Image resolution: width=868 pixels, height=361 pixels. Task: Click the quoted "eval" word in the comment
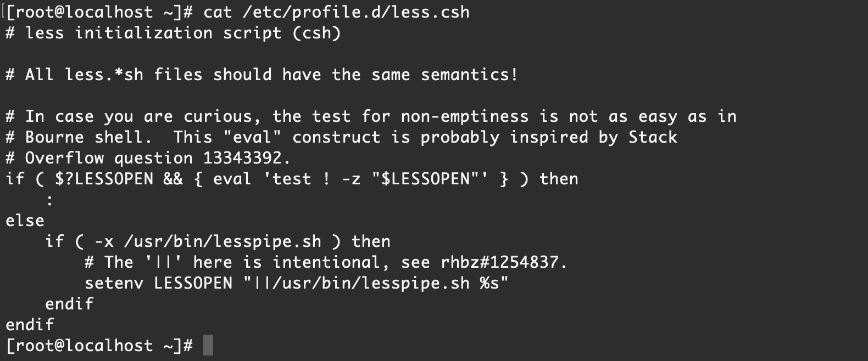coord(252,137)
